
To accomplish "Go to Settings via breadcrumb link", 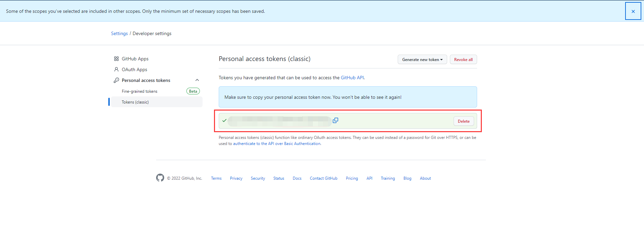I will coord(119,33).
